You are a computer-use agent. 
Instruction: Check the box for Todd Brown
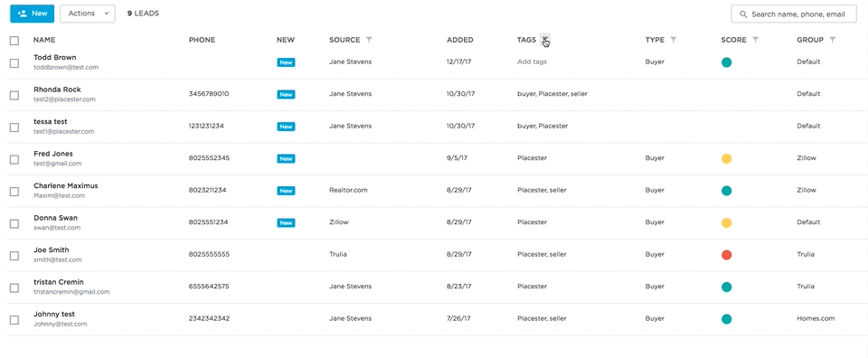[14, 63]
